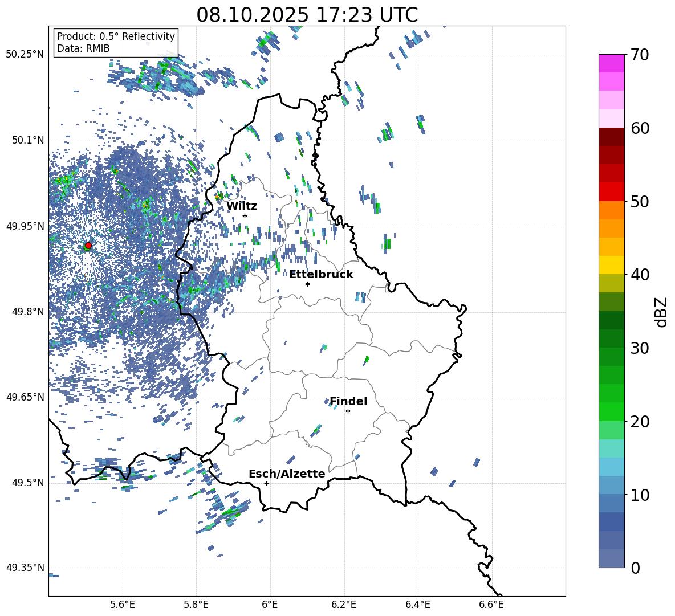
Task: Select the Wiltz city label
Action: (x=242, y=206)
